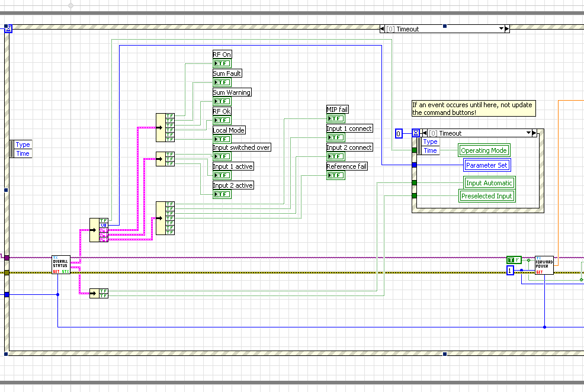The width and height of the screenshot is (584, 392).
Task: Go to previous case in outer event structure
Action: [x=383, y=29]
